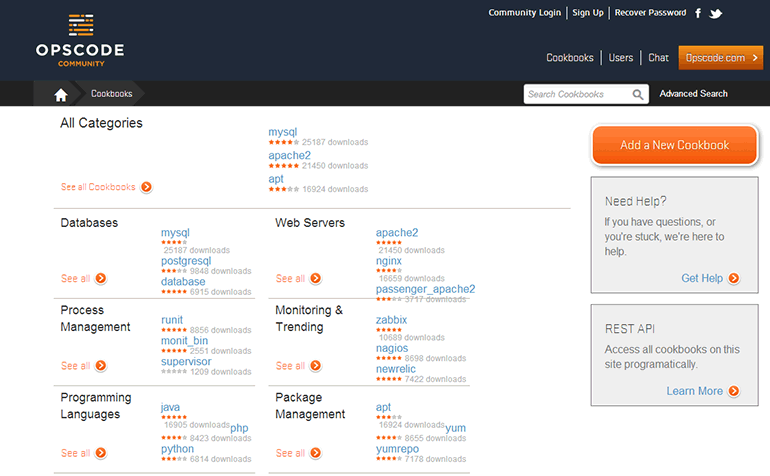770x476 pixels.
Task: Open the Cookbooks top navigation item
Action: point(570,58)
